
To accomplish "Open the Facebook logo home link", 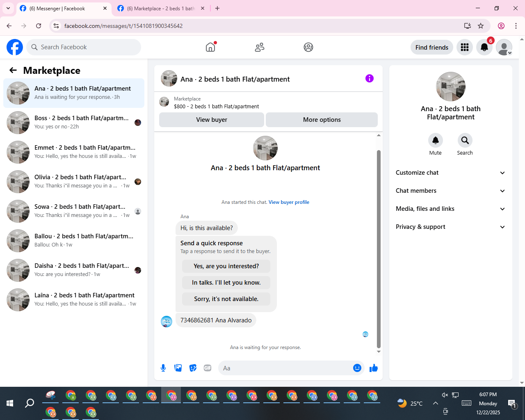I will click(x=15, y=47).
